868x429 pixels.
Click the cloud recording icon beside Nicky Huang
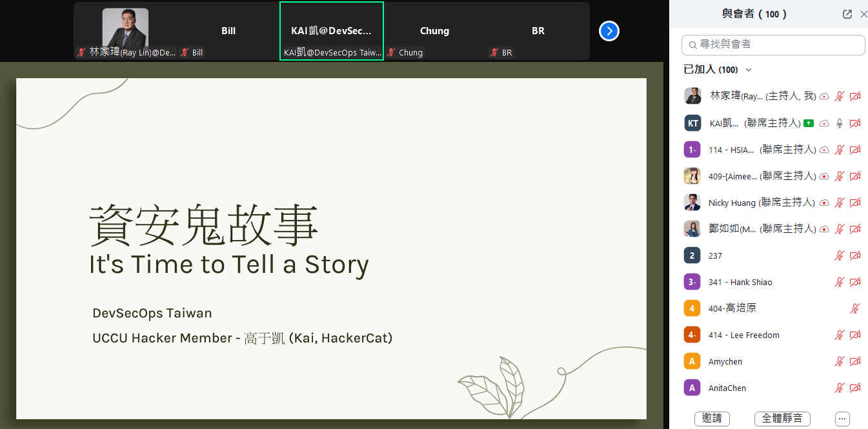[x=824, y=203]
